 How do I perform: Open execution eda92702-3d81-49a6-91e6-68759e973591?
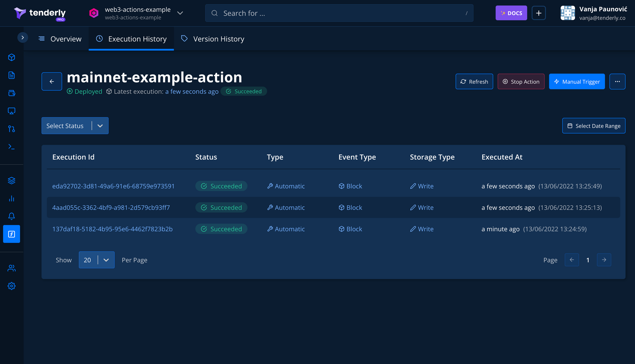pos(113,186)
